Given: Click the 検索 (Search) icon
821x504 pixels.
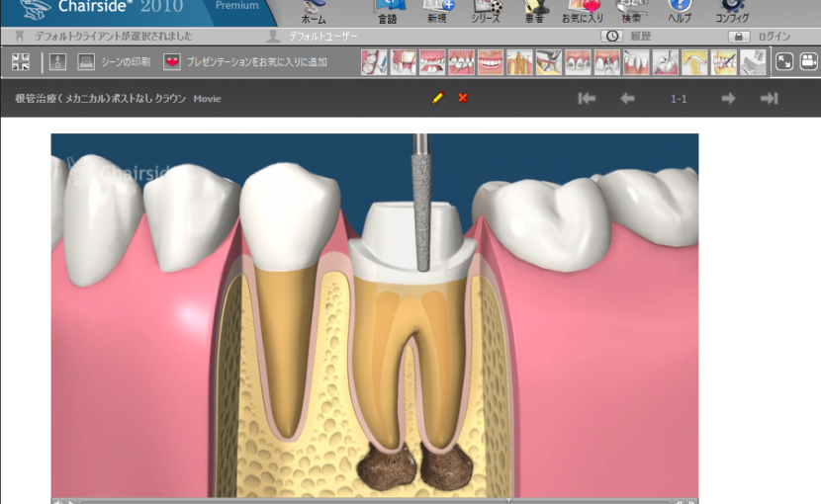Looking at the screenshot, I should tap(631, 11).
